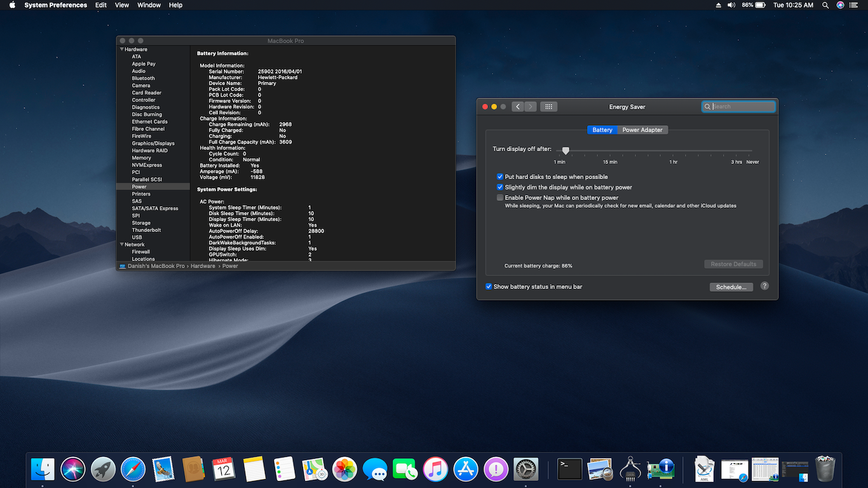Launch Reminders from the Dock

(x=284, y=469)
